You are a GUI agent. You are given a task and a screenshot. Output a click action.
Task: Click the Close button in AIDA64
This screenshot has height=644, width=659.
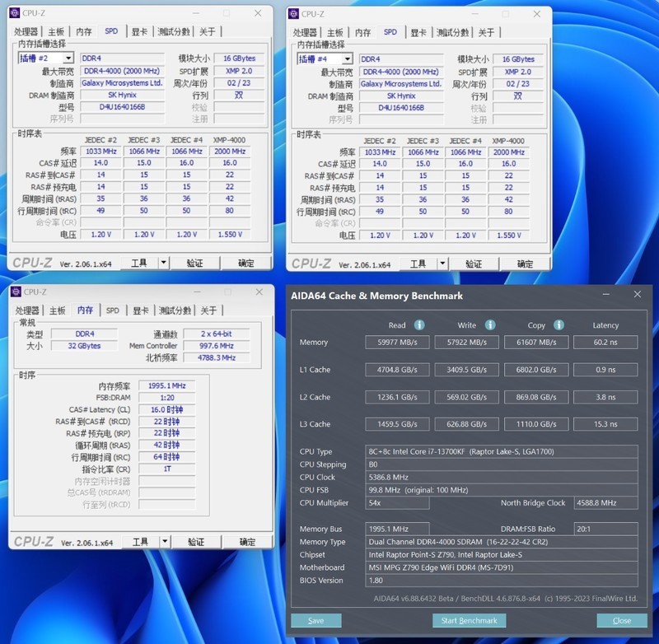[x=622, y=620]
